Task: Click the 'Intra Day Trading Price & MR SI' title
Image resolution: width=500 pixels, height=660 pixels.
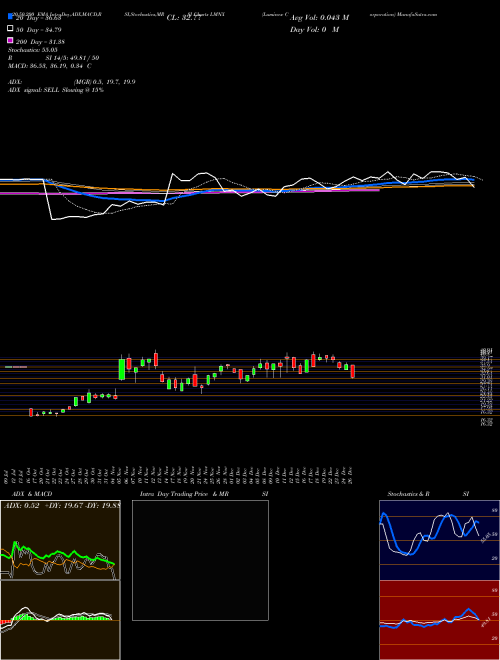Action: coord(204,494)
